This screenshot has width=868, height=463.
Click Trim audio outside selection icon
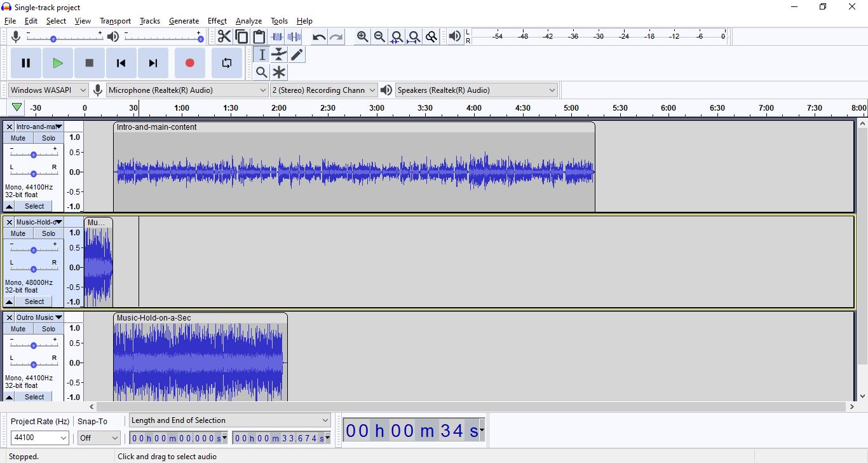(277, 36)
